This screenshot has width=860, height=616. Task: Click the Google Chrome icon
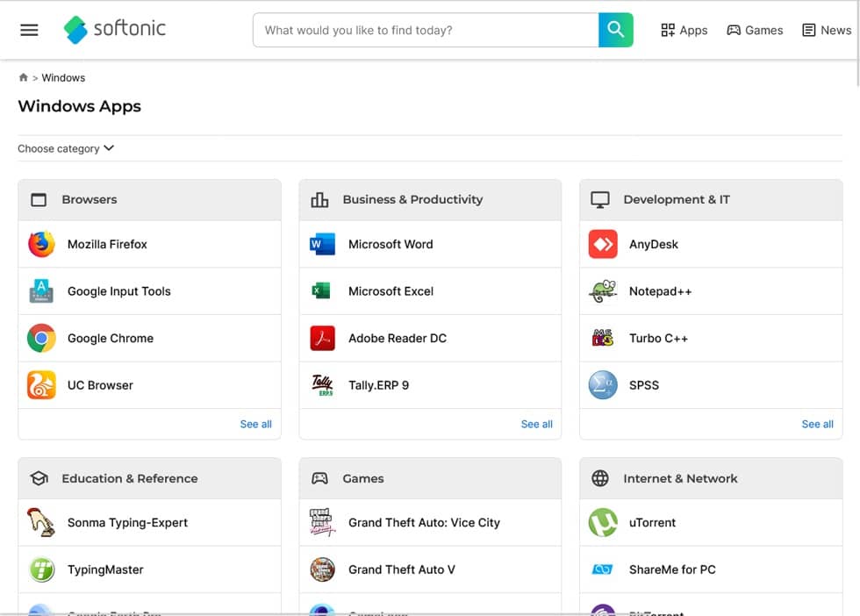(x=42, y=338)
